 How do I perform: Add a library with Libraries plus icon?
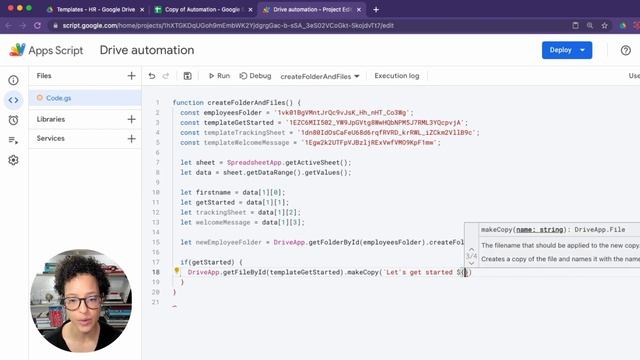click(x=131, y=119)
